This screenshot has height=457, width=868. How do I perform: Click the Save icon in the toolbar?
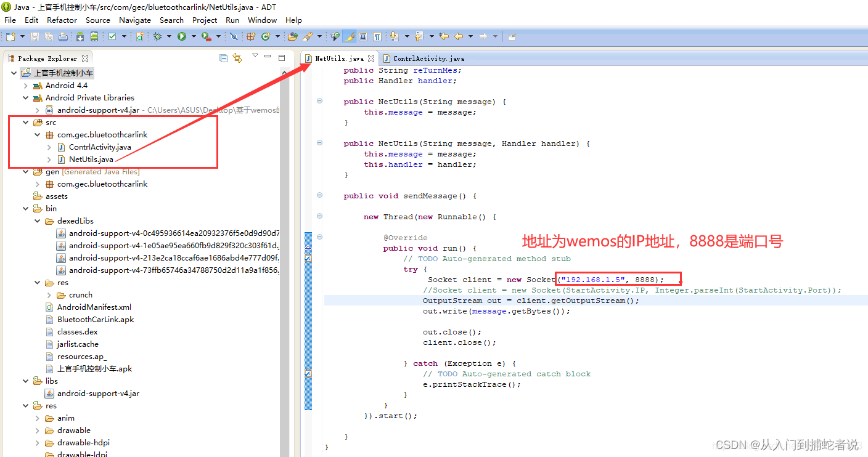(x=35, y=36)
